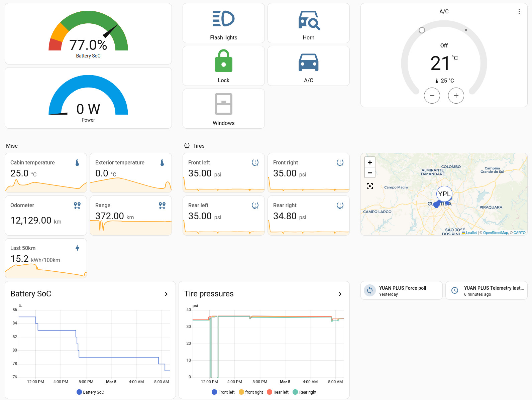
Task: Click the Flash lights headlight icon
Action: 223,19
